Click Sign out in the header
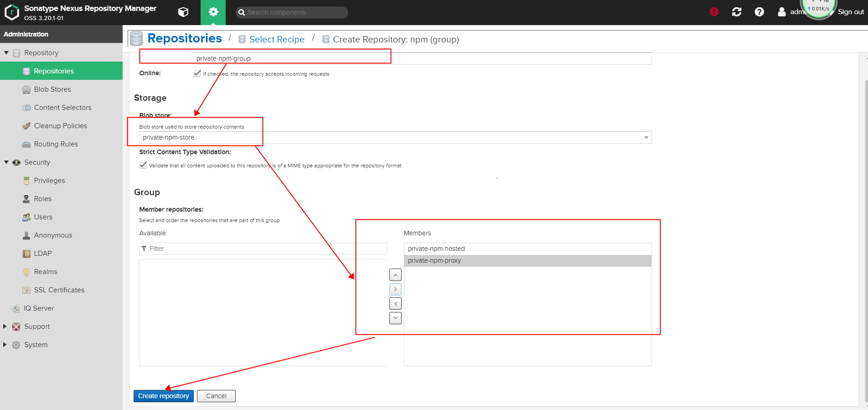This screenshot has width=868, height=410. [851, 12]
